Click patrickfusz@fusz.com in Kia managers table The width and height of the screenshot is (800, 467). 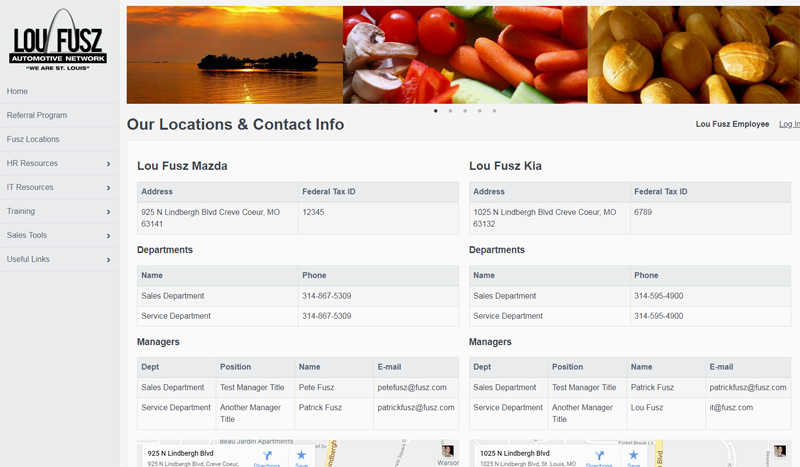747,387
